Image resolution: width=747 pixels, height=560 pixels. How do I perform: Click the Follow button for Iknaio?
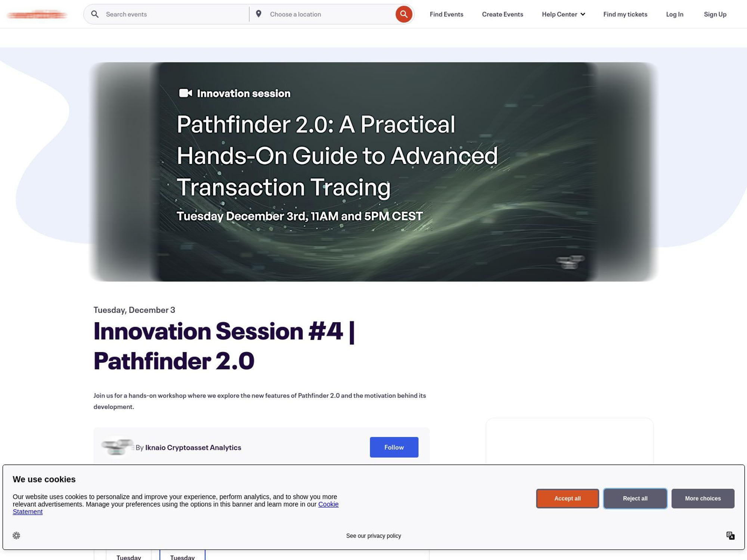(394, 447)
